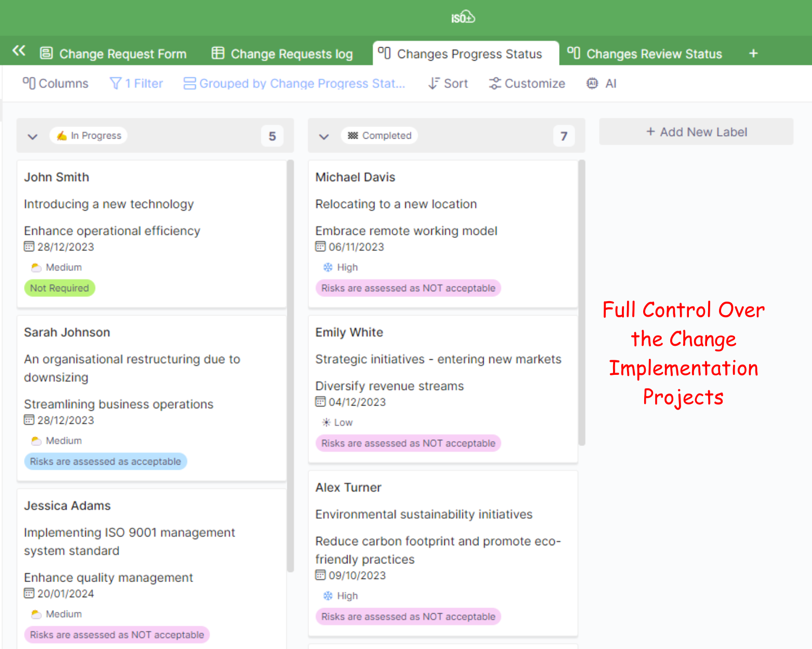Collapse the Completed group
The height and width of the screenshot is (649, 812).
[324, 137]
